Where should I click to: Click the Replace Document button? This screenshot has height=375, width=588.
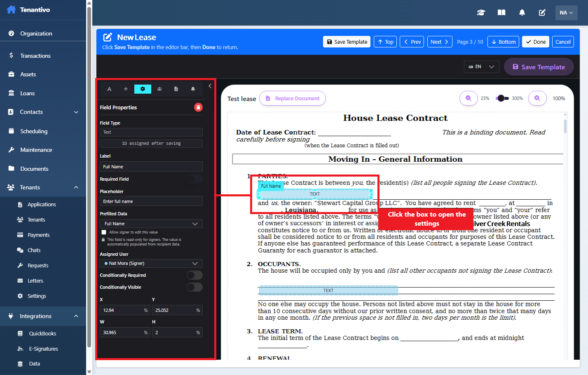(293, 98)
